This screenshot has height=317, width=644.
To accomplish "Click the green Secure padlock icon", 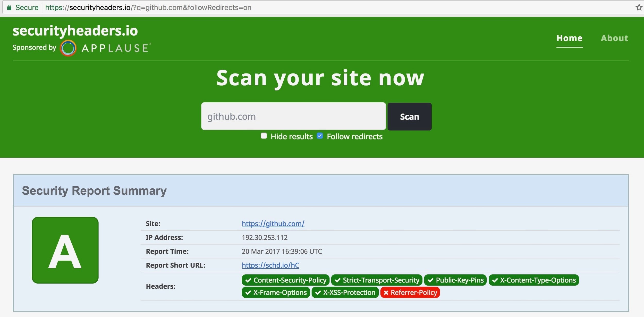I will pos(9,7).
